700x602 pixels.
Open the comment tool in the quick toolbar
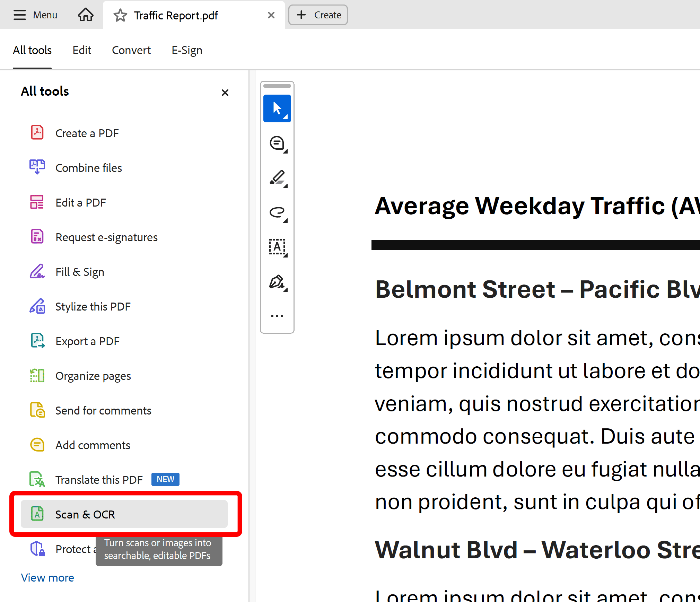277,143
